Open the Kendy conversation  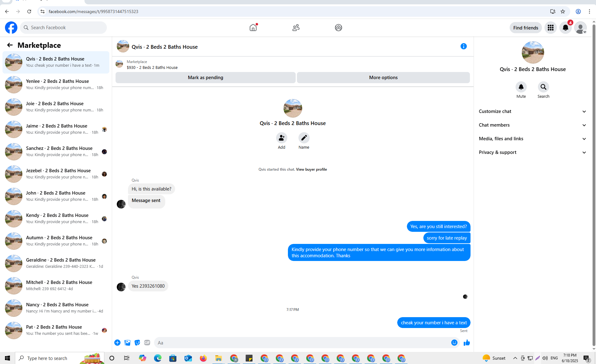click(56, 219)
